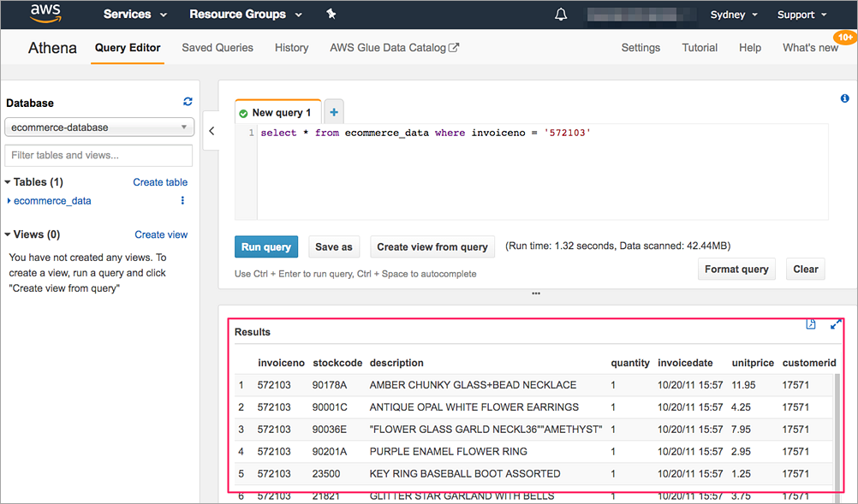Open the Services dropdown menu

pos(135,15)
